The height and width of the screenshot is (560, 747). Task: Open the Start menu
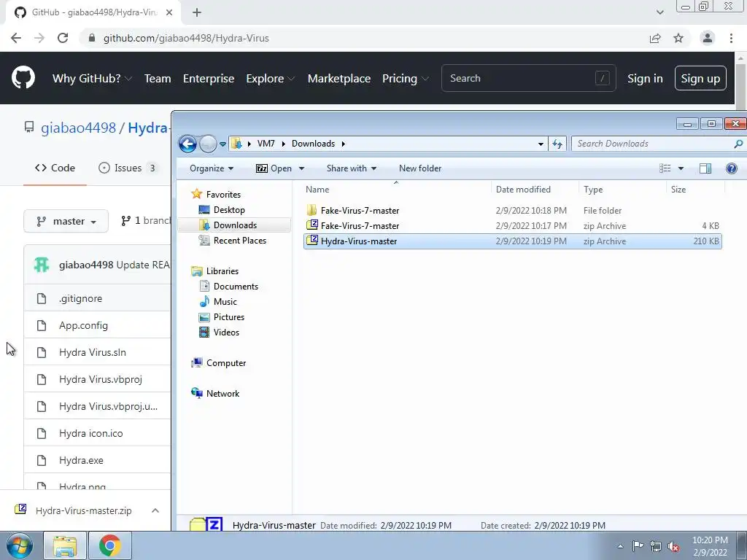(20, 545)
